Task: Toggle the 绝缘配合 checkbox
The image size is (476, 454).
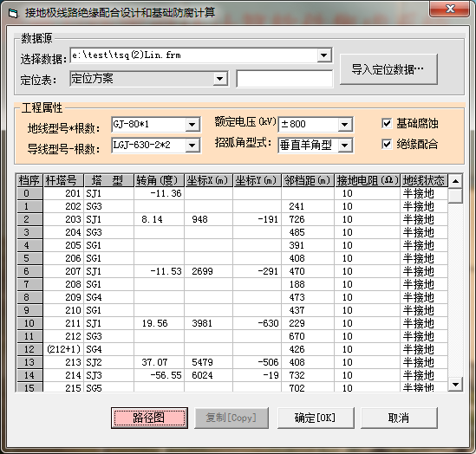Action: click(x=387, y=144)
